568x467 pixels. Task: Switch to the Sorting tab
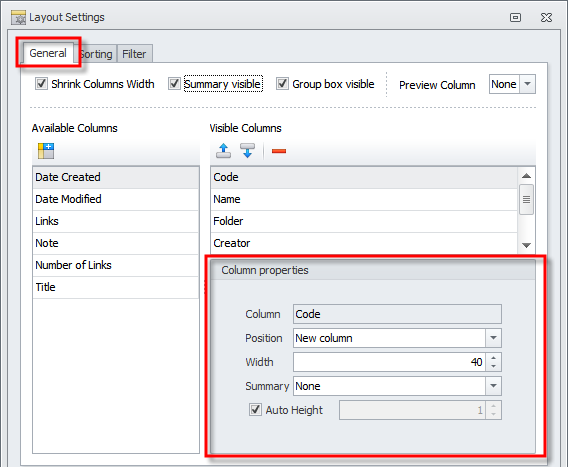point(98,54)
